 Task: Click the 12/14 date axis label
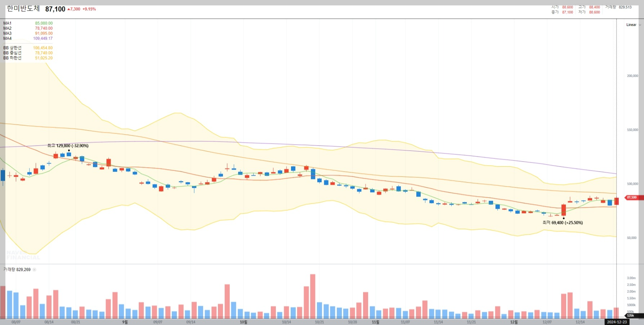[580, 322]
